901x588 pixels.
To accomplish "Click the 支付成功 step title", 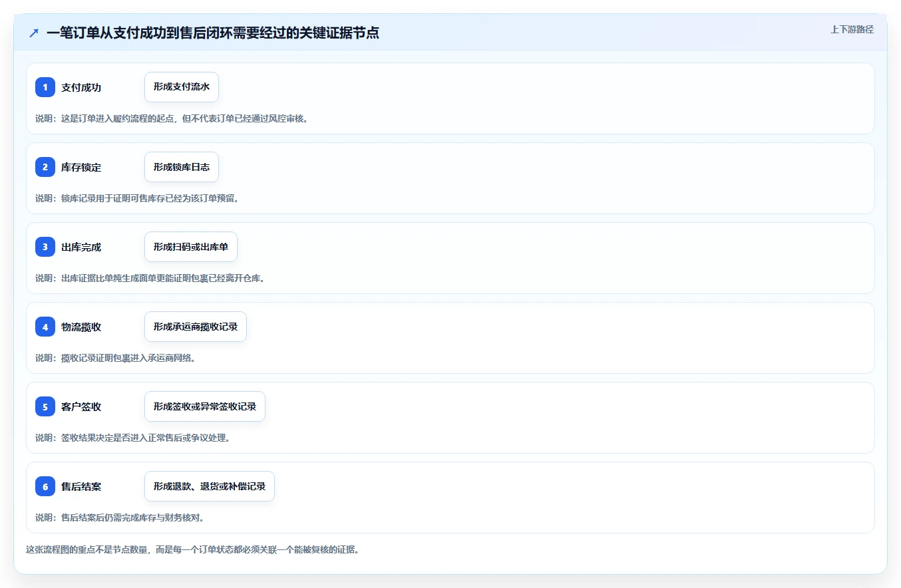I will [81, 87].
